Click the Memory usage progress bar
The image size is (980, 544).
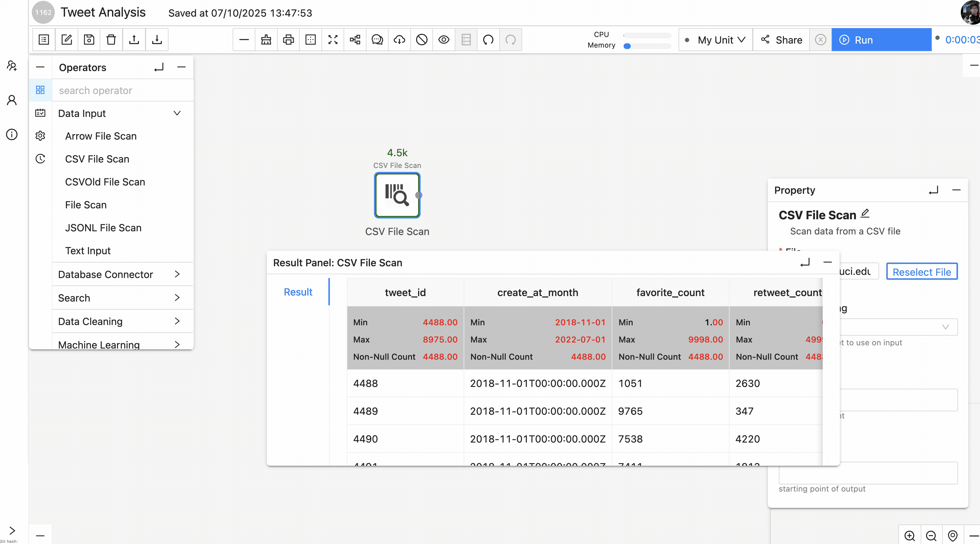coord(647,46)
